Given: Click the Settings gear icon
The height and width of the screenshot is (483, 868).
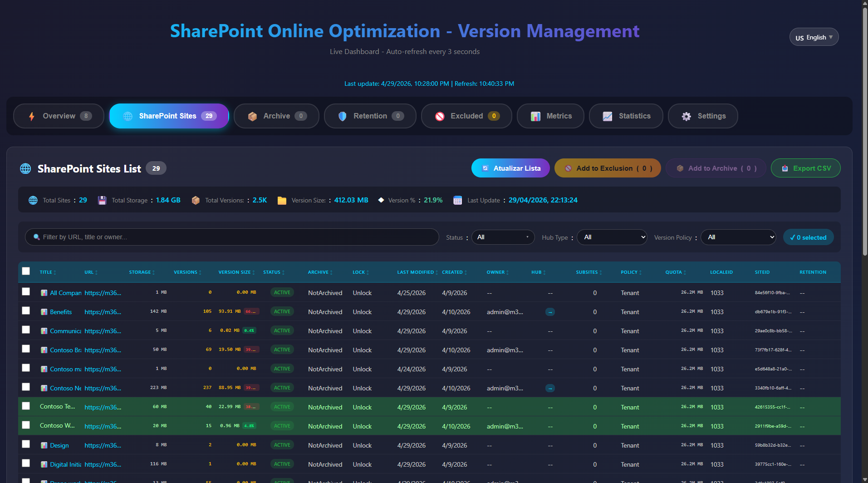Looking at the screenshot, I should coord(687,116).
